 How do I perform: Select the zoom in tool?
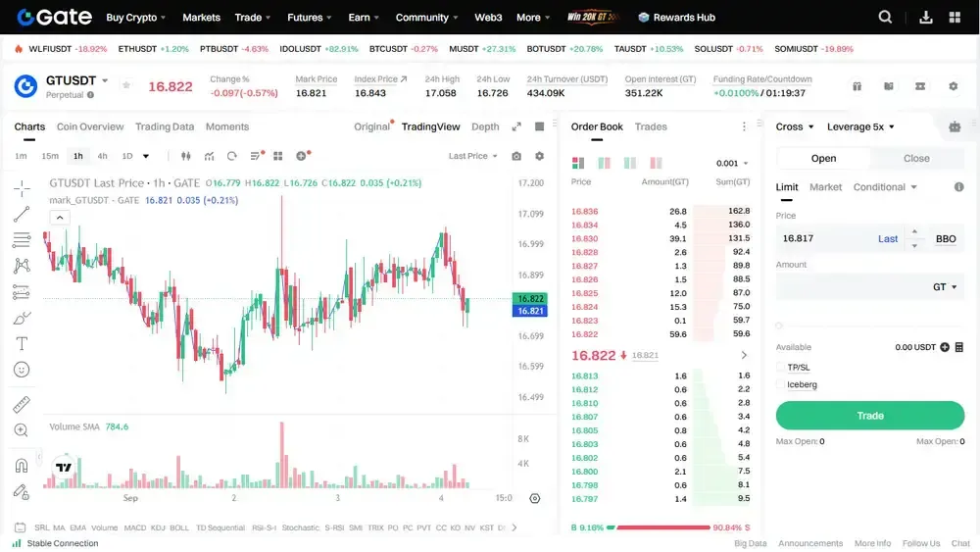[22, 430]
